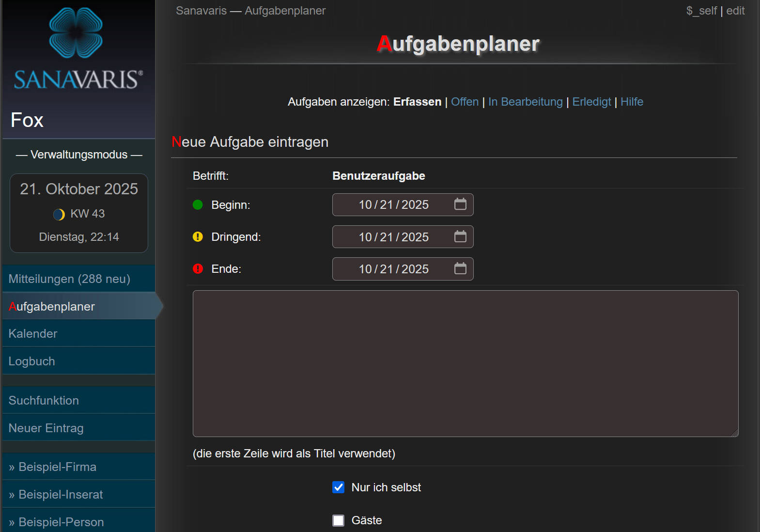Click the yellow Dringend warning icon
Screen dimensions: 760x532
[198, 237]
